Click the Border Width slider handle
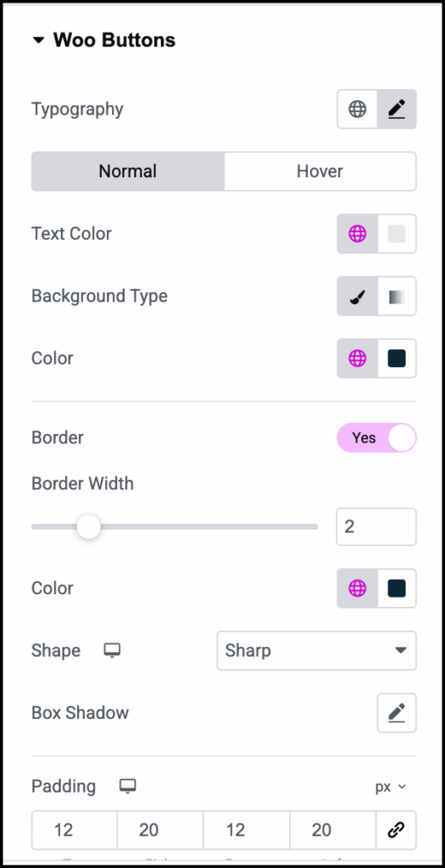 coord(88,526)
